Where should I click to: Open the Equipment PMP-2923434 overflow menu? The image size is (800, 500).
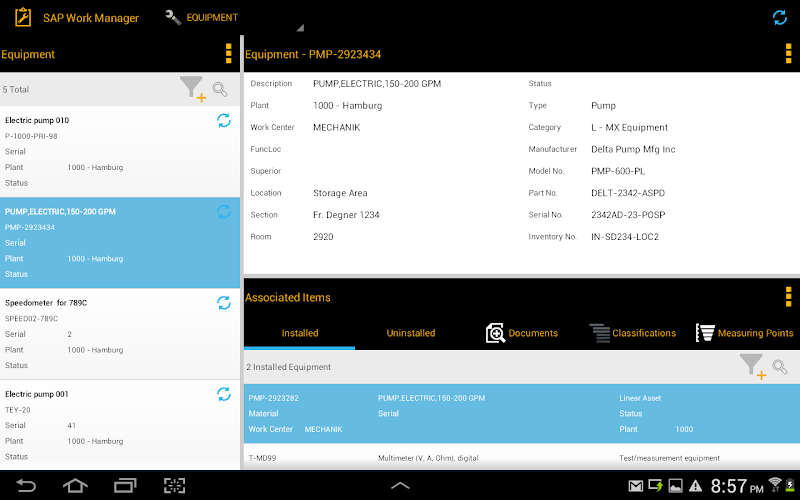tap(788, 54)
